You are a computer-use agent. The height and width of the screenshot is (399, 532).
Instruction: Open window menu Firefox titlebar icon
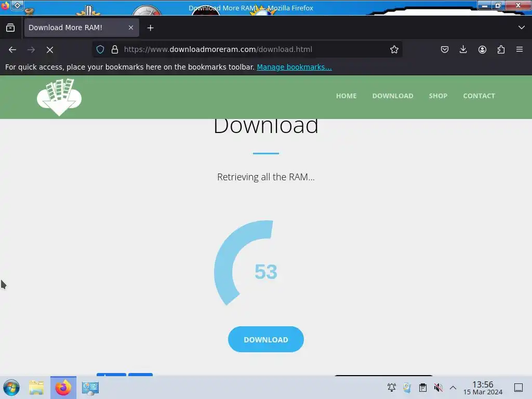pos(5,5)
